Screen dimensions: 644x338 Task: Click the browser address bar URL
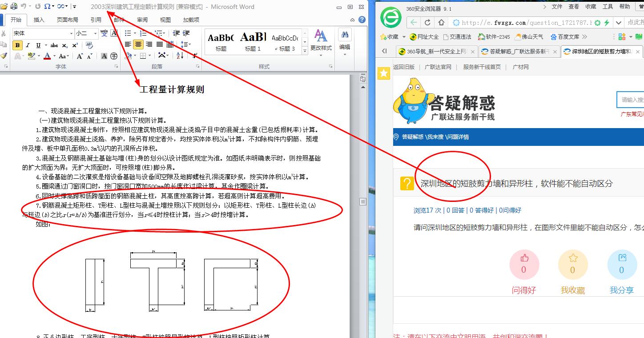tap(527, 23)
